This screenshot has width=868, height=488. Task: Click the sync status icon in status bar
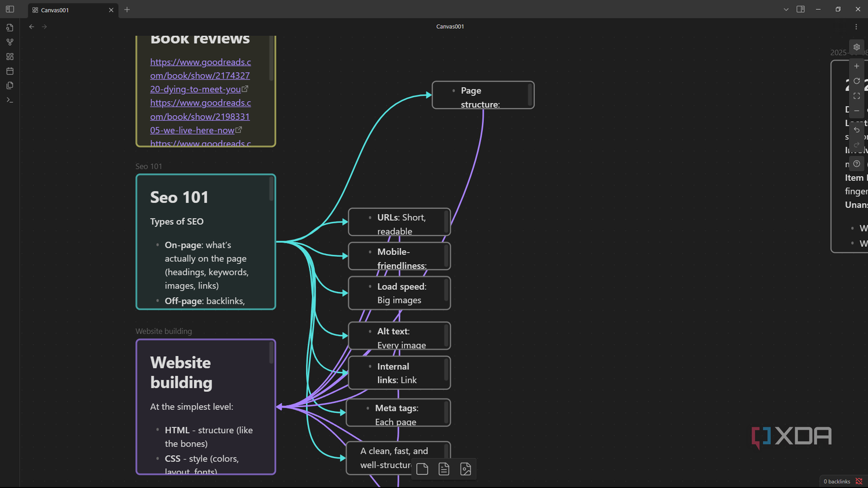(x=859, y=482)
